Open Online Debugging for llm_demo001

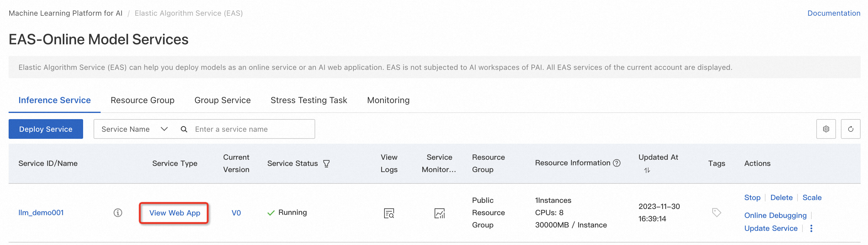click(775, 215)
